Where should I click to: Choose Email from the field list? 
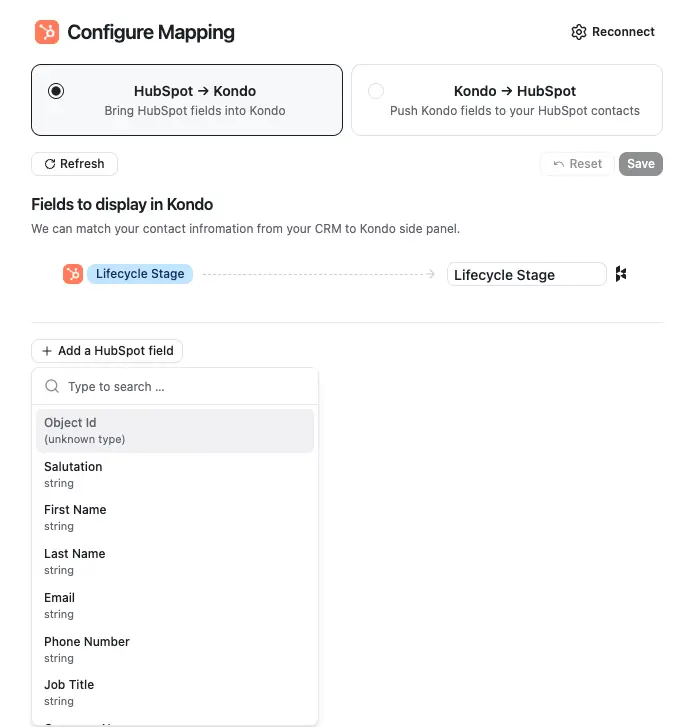pyautogui.click(x=175, y=606)
